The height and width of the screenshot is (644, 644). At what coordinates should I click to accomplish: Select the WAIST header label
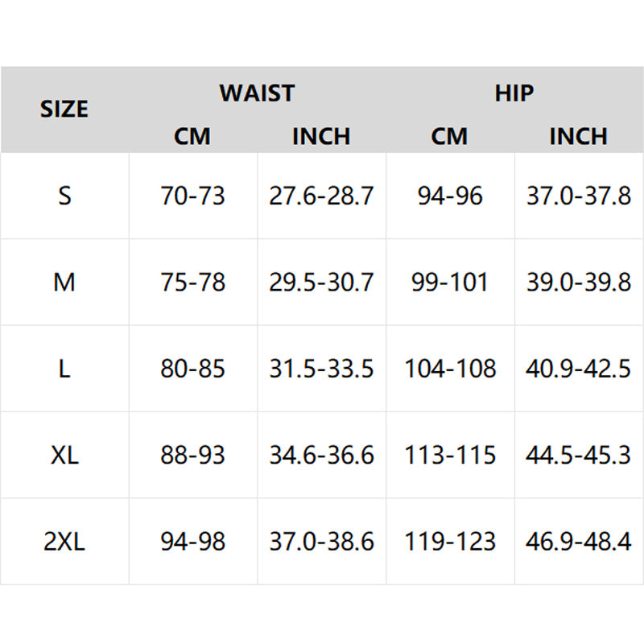click(257, 93)
